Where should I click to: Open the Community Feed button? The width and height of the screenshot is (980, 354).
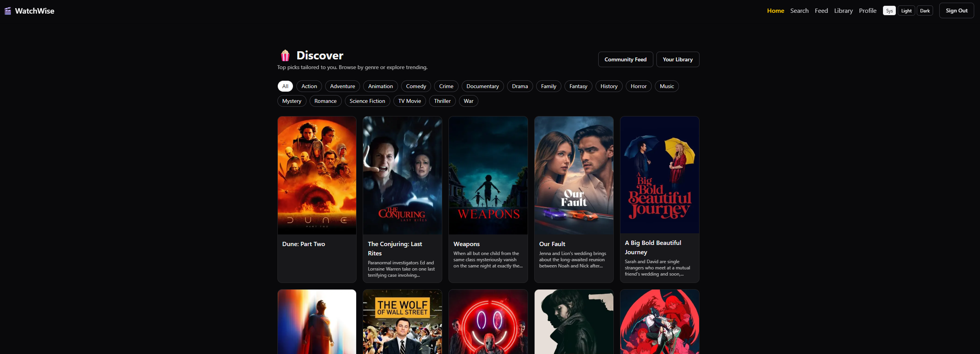coord(625,59)
